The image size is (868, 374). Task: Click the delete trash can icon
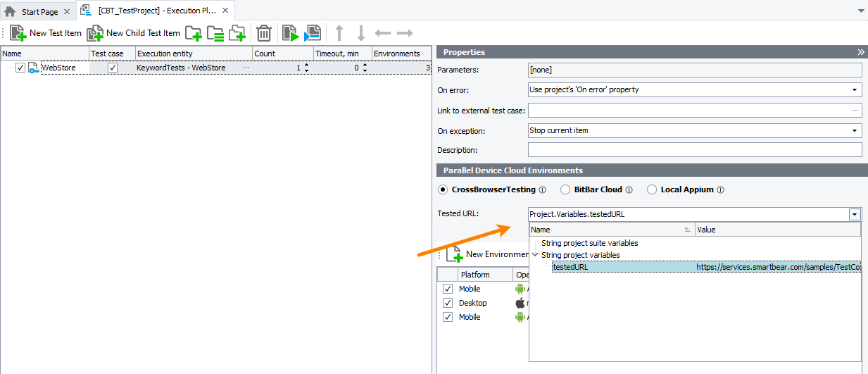(264, 32)
